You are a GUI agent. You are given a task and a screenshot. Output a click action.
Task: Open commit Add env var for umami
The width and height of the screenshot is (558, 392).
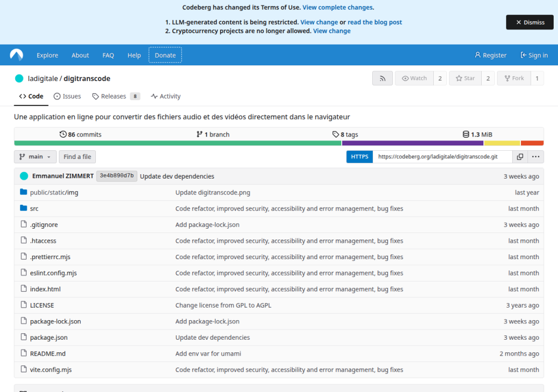(x=208, y=353)
